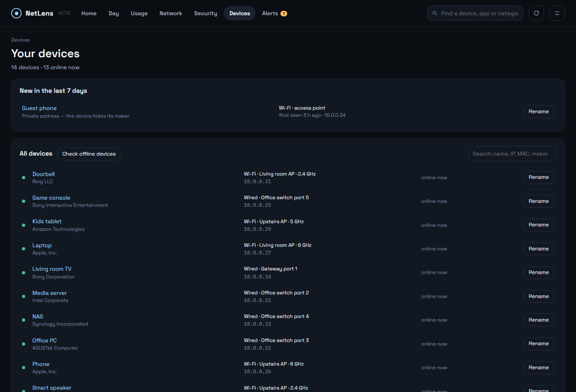Screen dimensions: 576x392
Task: Rename the Phone device
Action: tap(538, 368)
